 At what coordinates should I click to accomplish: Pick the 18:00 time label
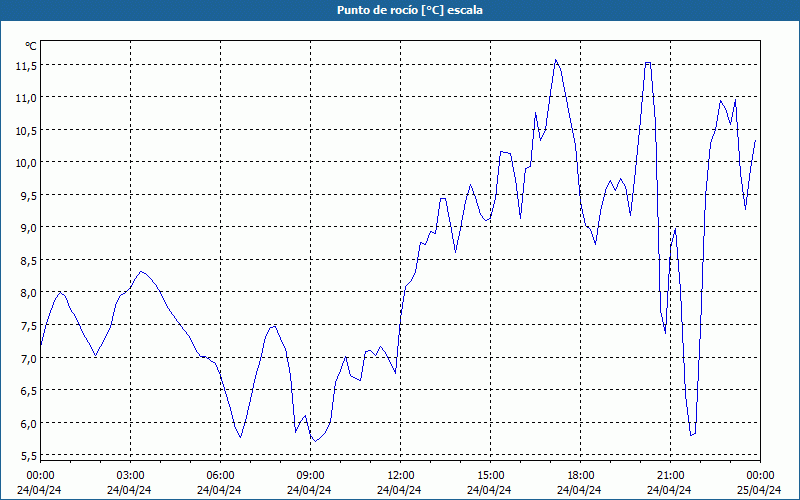[x=581, y=476]
